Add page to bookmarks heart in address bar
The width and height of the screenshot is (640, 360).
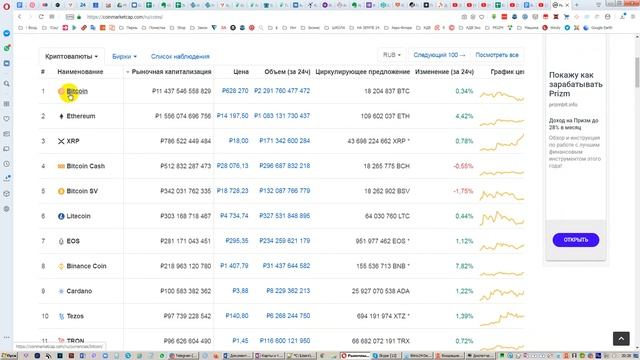tap(482, 17)
